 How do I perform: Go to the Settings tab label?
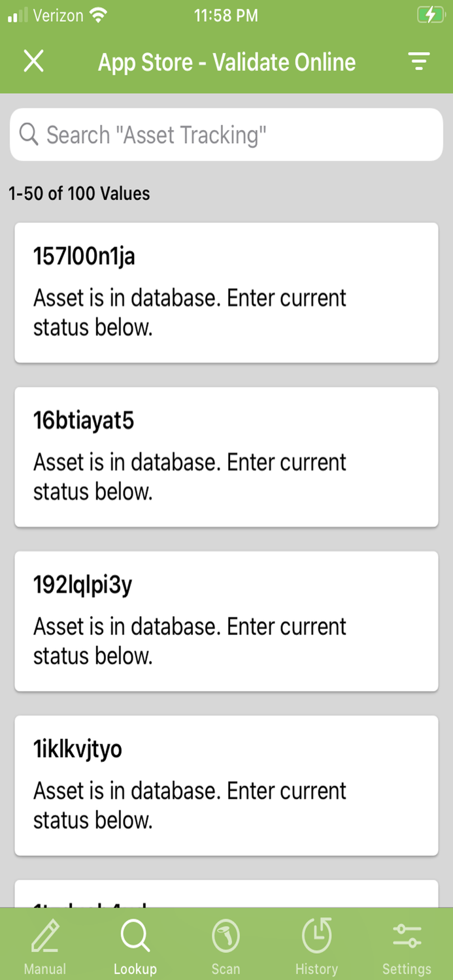(407, 968)
